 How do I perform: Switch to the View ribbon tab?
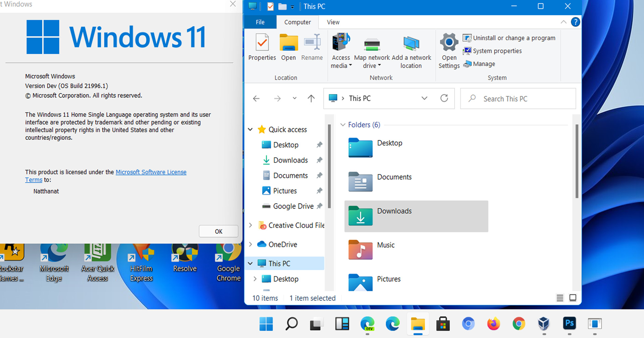333,22
